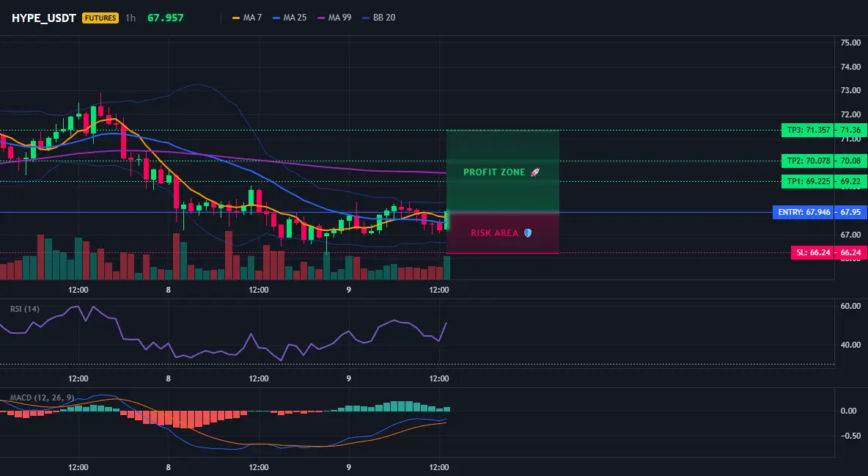Screen dimensions: 868x476
Task: Click date label 9 on MACD time axis
Action: click(349, 467)
